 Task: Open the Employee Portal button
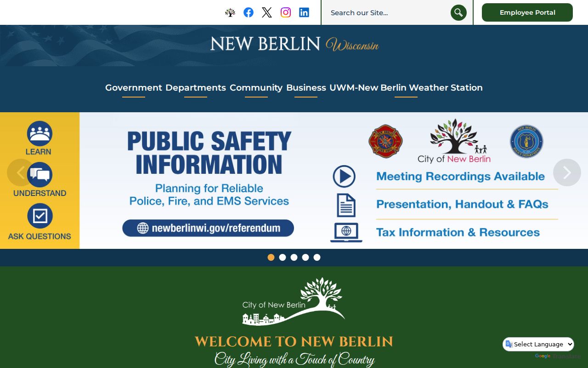pyautogui.click(x=527, y=12)
